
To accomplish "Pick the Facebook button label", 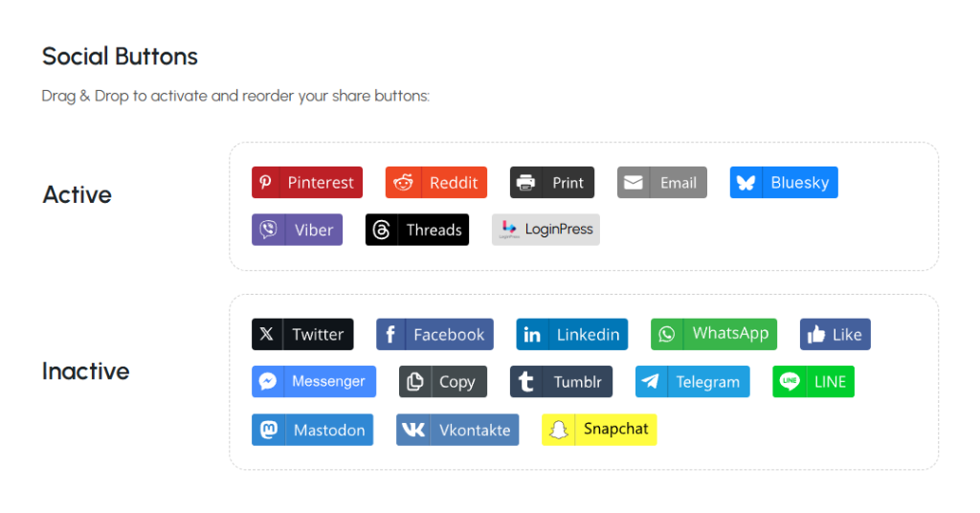I will click(449, 334).
